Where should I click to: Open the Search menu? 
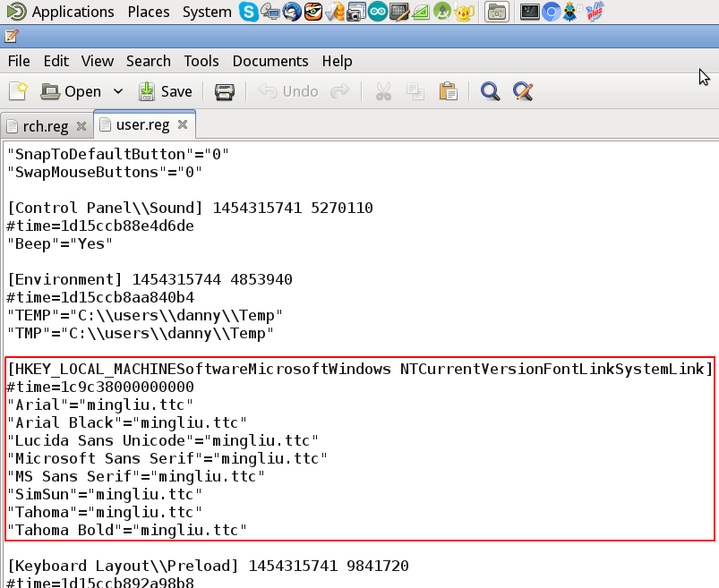tap(148, 61)
